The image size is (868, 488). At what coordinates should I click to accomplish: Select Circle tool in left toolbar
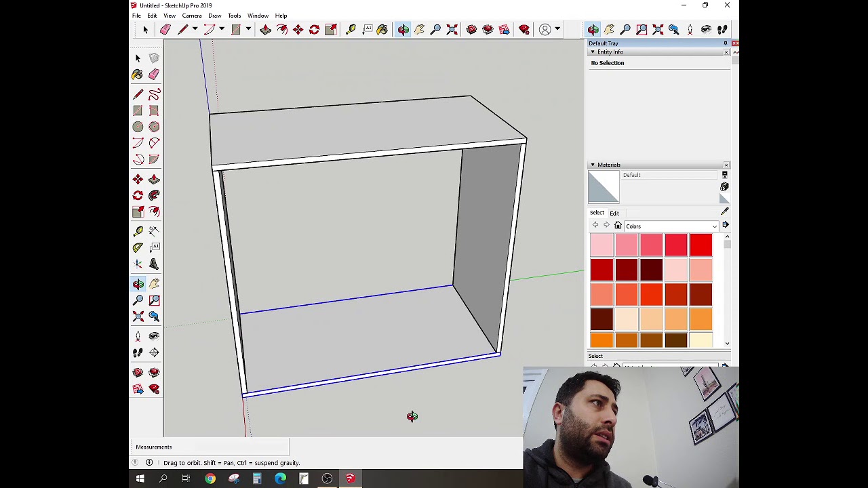click(x=138, y=127)
